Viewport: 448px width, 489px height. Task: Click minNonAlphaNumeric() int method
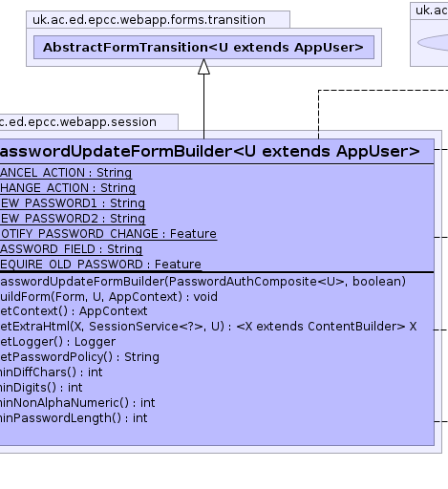tap(77, 403)
